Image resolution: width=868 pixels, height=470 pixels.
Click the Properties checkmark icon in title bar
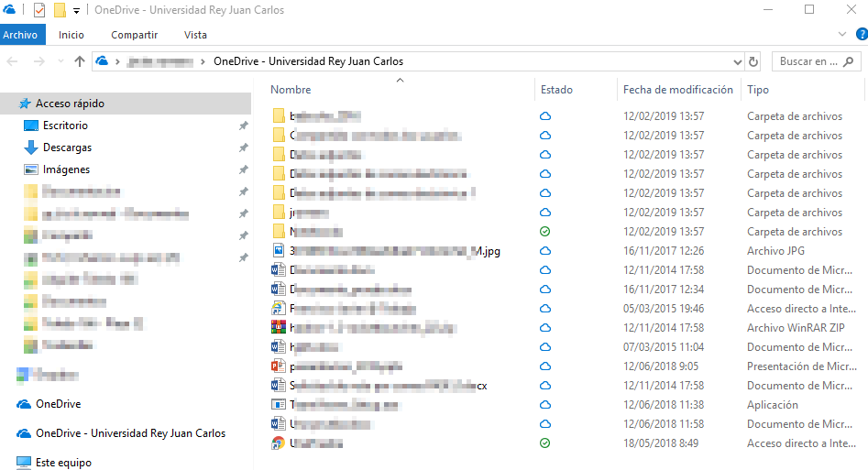[39, 10]
